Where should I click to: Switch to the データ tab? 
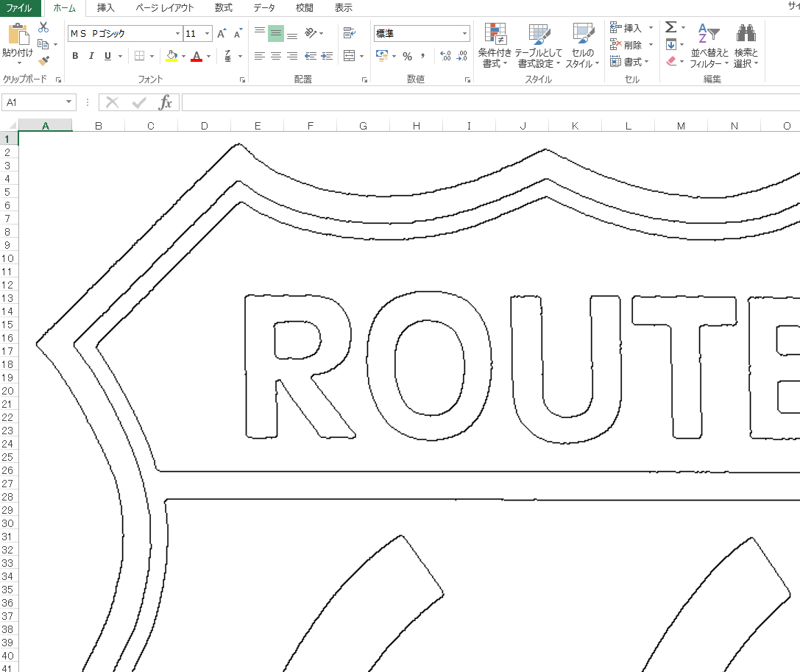(264, 8)
